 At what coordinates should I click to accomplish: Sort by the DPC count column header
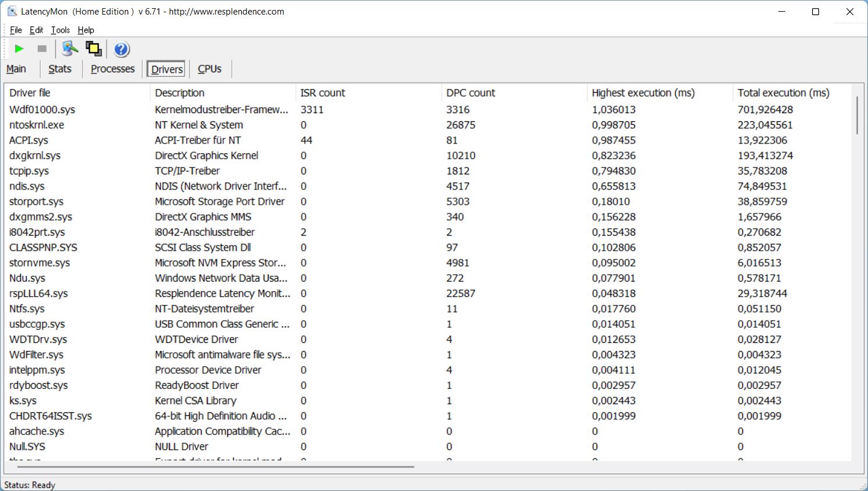[x=470, y=93]
